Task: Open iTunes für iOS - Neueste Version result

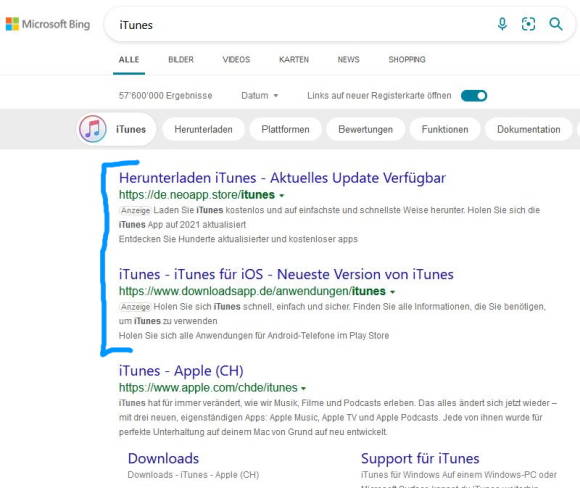Action: (x=286, y=275)
